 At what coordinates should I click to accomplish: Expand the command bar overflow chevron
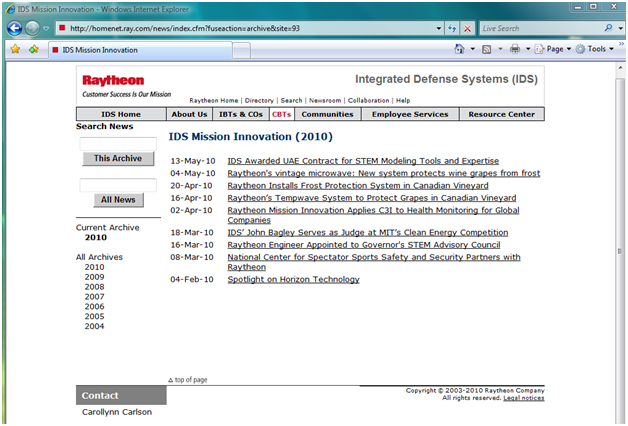pyautogui.click(x=621, y=43)
